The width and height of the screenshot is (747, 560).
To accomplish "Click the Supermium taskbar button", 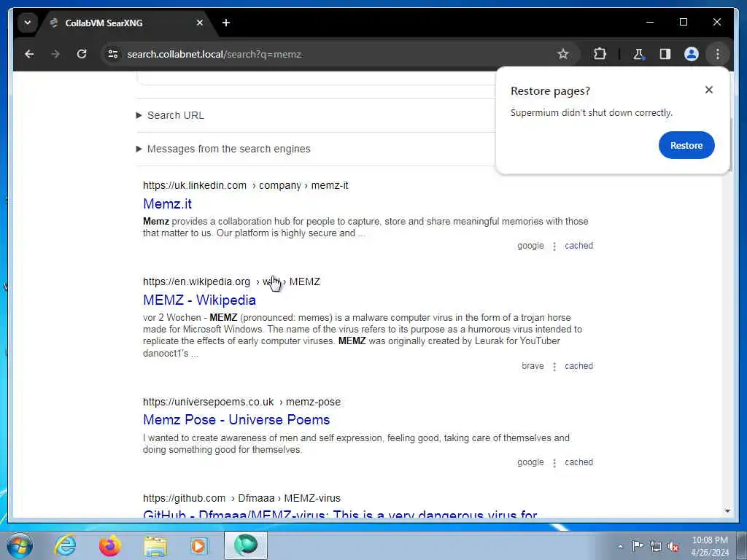I will point(246,545).
